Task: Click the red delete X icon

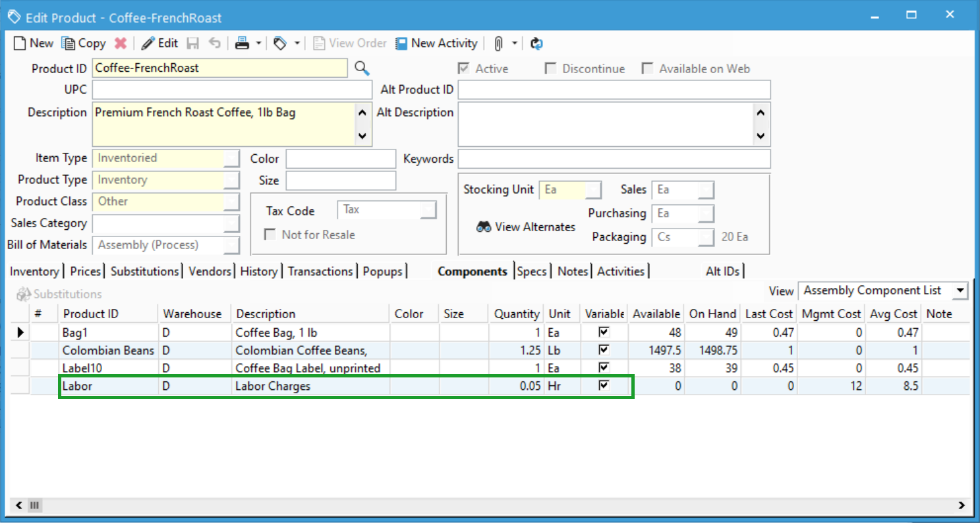Action: click(x=120, y=43)
